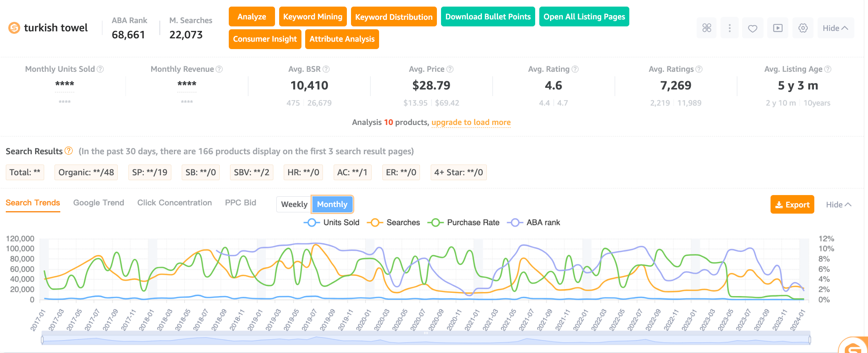Click the 4+ Star: **/0 tag
Viewport: 868px width, 353px height.
point(458,172)
